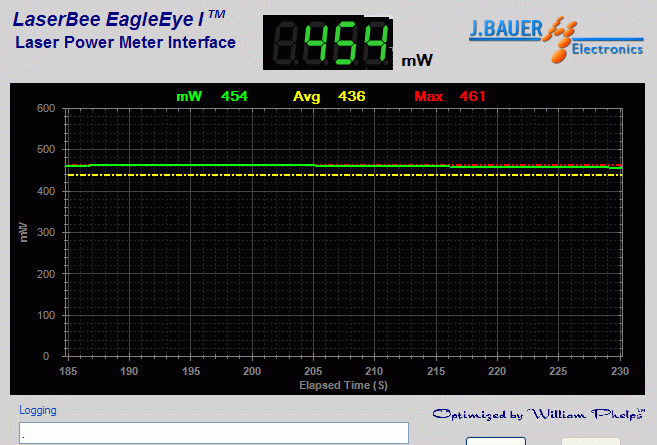Click the yellow Avg legend label

click(x=306, y=97)
